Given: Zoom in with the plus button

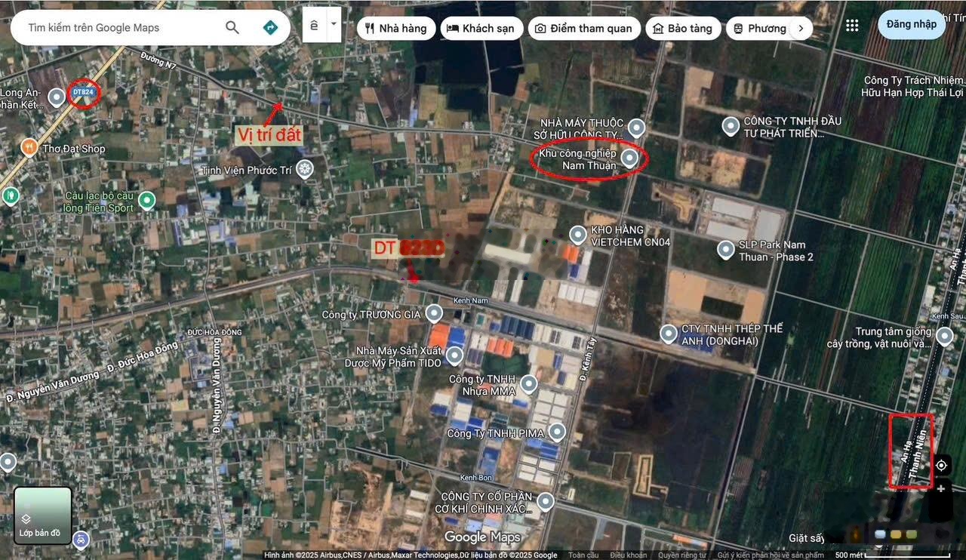Looking at the screenshot, I should click(941, 489).
